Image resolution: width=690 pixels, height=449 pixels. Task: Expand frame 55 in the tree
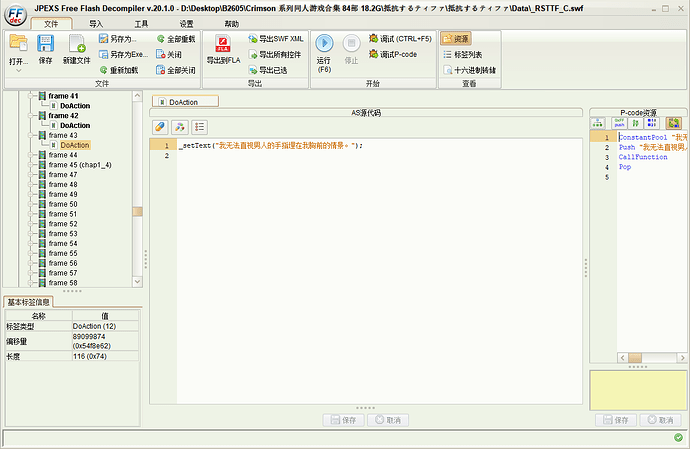(31, 253)
